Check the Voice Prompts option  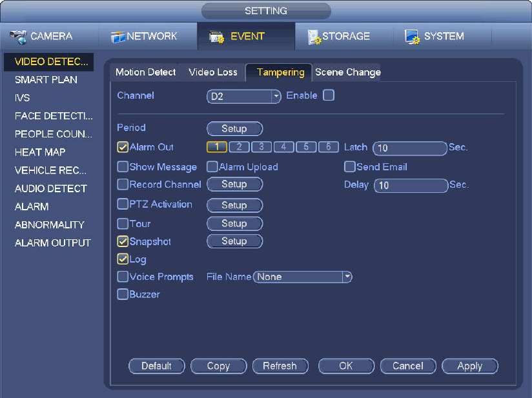(x=123, y=277)
